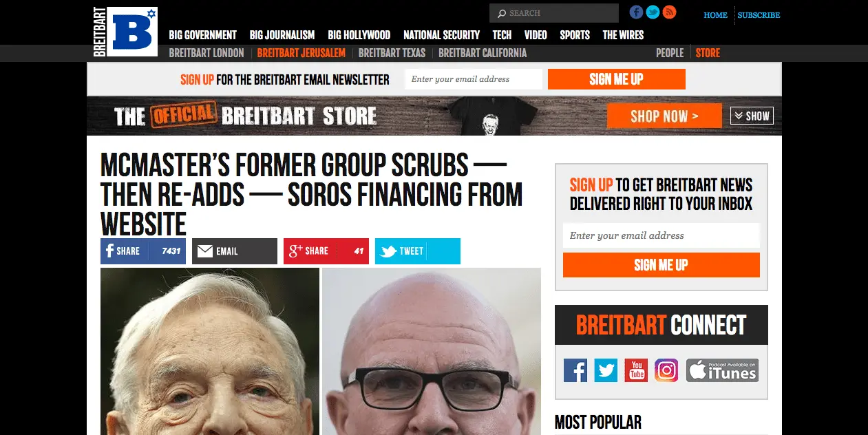Open Breitbart Connect Facebook icon
The width and height of the screenshot is (868, 435).
click(575, 370)
